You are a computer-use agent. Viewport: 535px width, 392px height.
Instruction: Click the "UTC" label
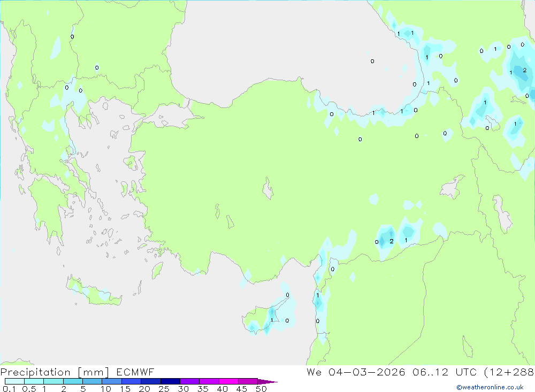tap(466, 372)
